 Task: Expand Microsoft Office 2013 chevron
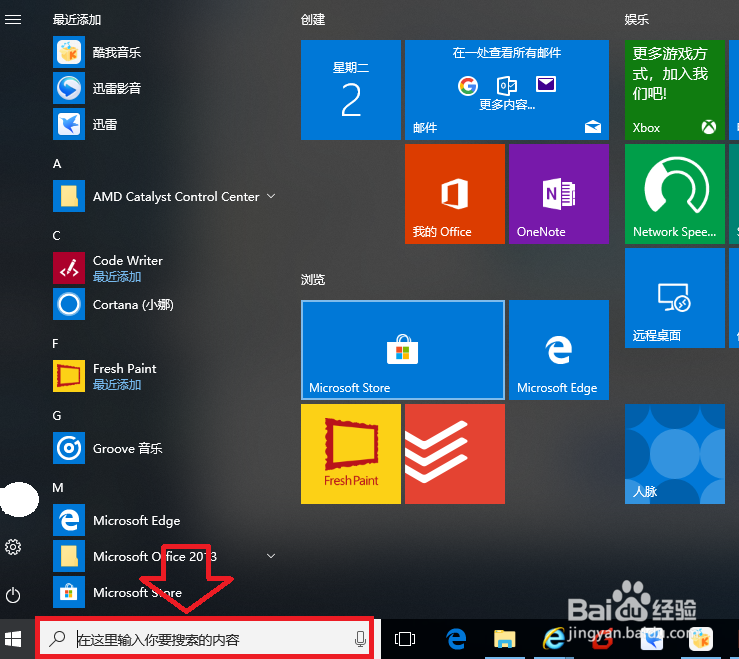(x=271, y=556)
